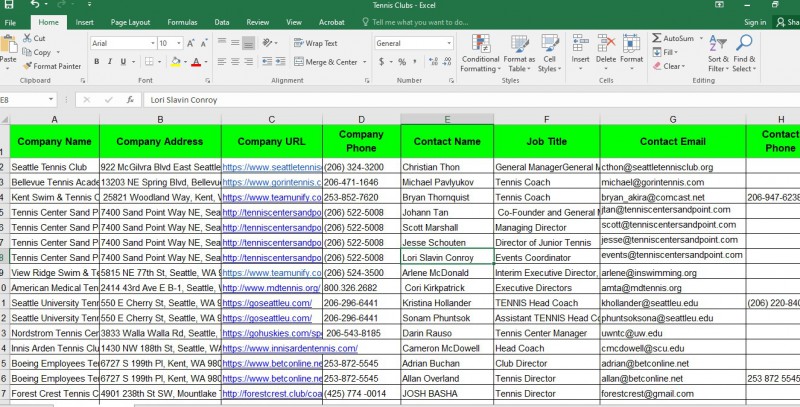This screenshot has width=800, height=407.
Task: Toggle top vertical alignment
Action: point(221,43)
